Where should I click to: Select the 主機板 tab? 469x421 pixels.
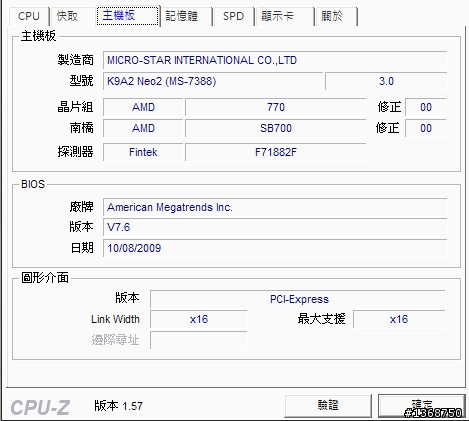128,15
